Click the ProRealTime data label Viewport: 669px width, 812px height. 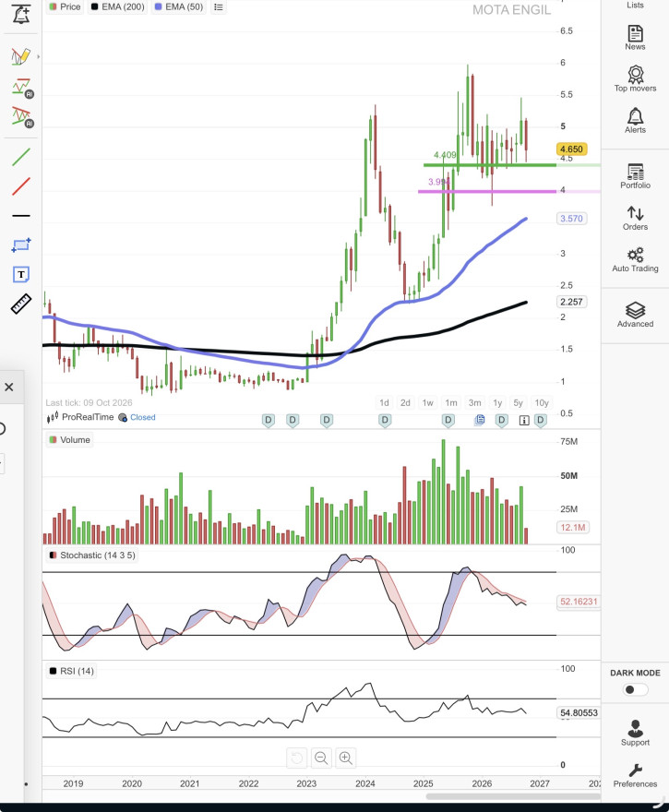88,417
